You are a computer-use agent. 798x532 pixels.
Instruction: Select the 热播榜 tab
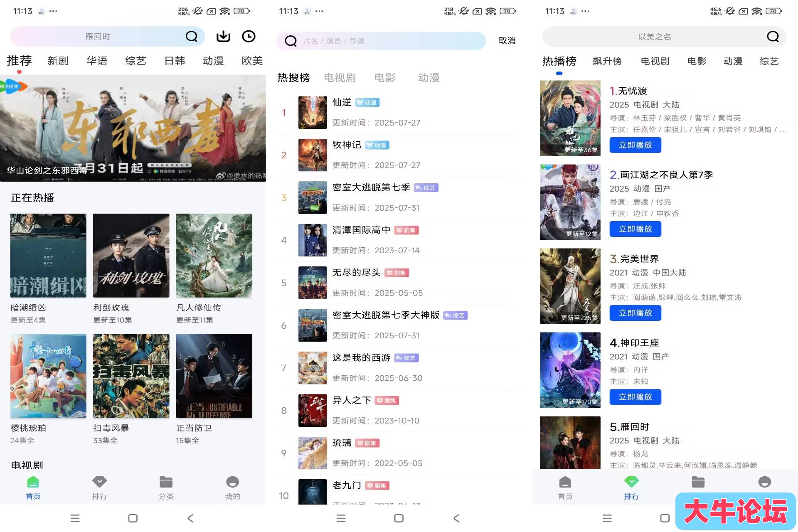tap(559, 61)
